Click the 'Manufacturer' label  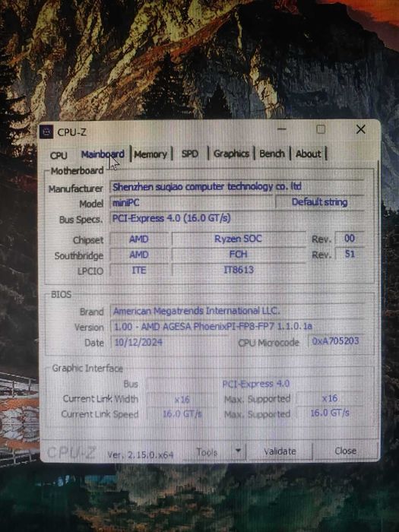point(76,188)
